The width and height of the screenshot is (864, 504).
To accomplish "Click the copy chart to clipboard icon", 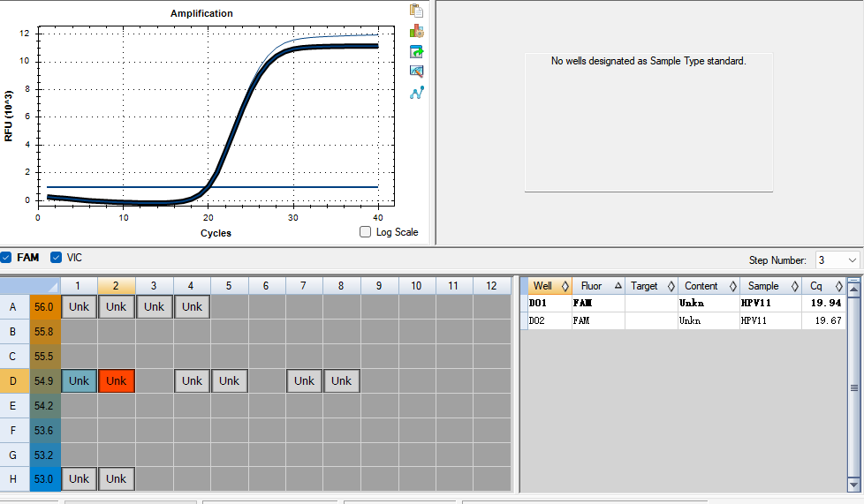I will click(417, 11).
